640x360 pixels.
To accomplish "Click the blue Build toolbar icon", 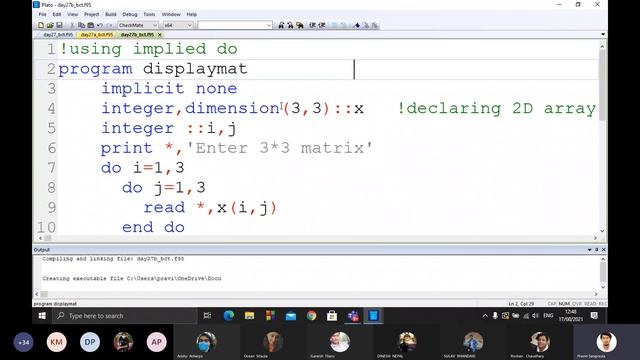I will [x=357, y=25].
